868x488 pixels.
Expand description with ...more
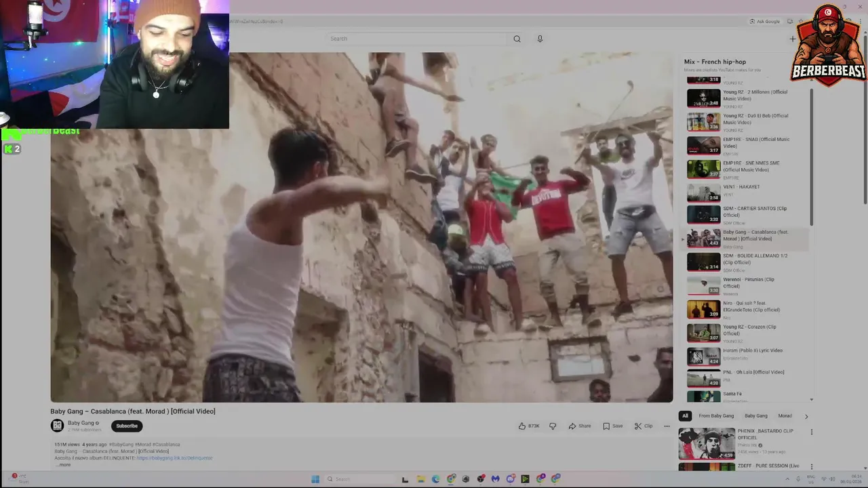(x=62, y=464)
